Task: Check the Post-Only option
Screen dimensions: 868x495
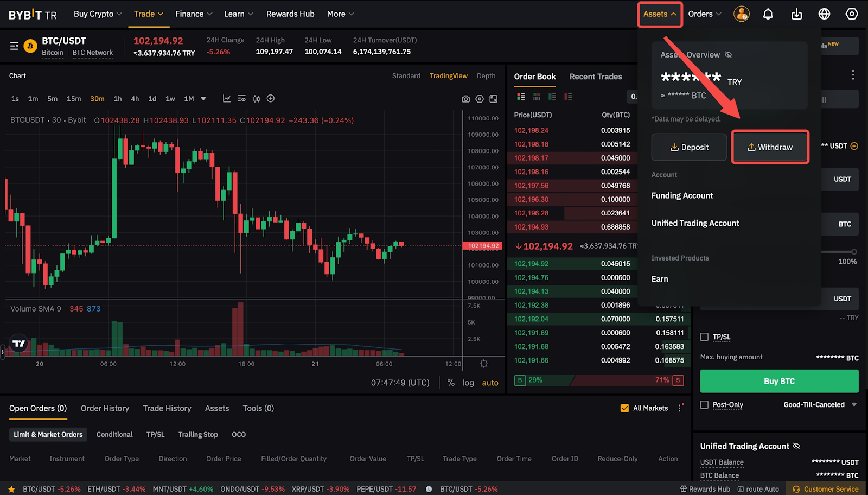Action: [x=704, y=405]
